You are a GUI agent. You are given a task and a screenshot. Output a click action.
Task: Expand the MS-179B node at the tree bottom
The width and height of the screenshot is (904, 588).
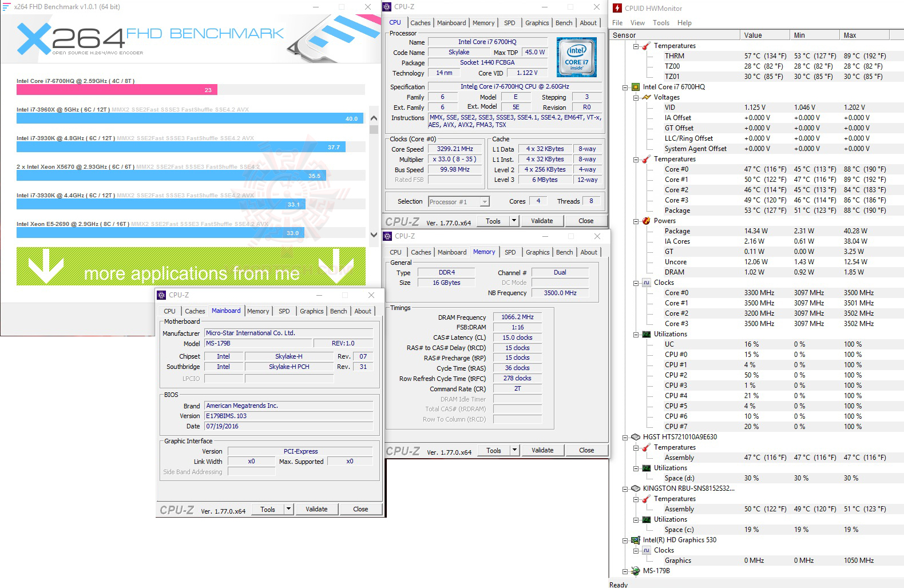pyautogui.click(x=625, y=571)
